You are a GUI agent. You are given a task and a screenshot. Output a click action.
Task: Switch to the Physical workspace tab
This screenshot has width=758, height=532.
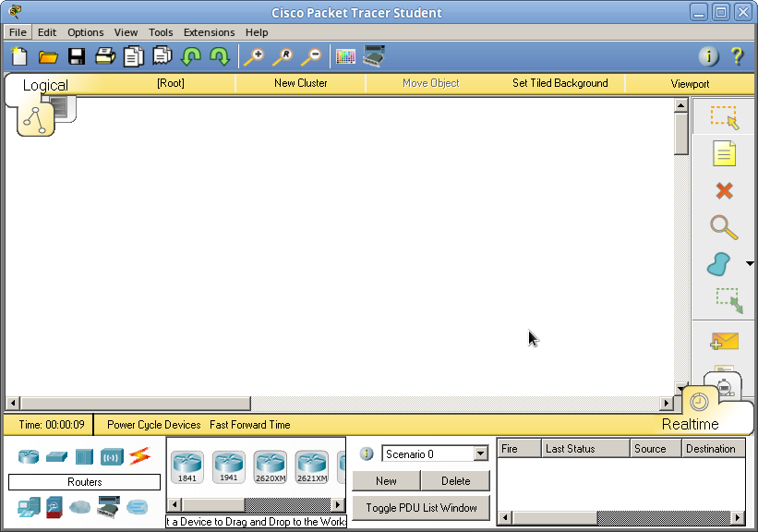(65, 107)
